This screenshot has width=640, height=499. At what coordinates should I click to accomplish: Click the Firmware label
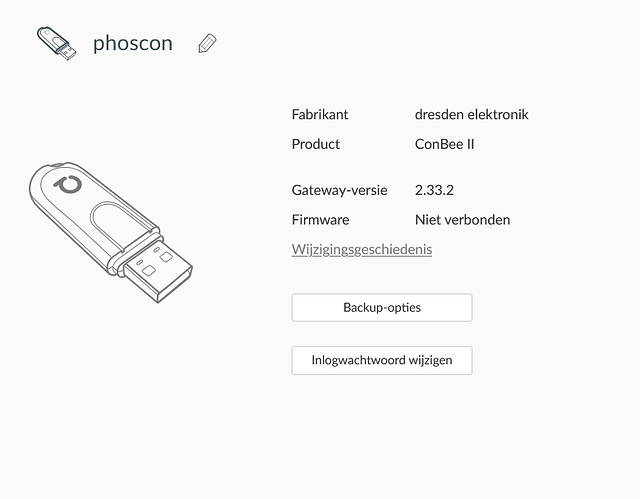320,220
